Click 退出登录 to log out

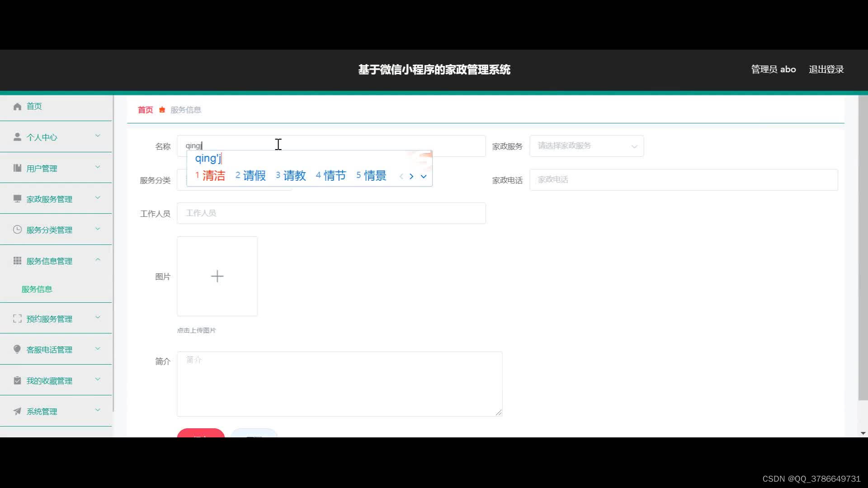(826, 70)
